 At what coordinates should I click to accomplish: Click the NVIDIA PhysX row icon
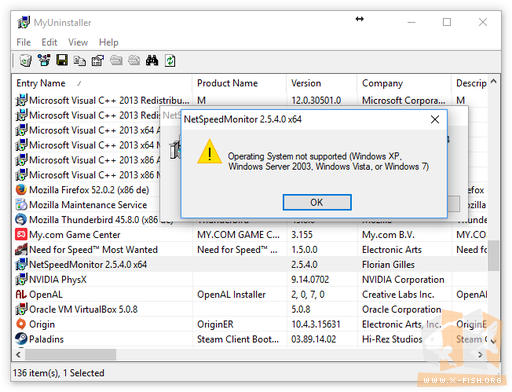[21, 279]
